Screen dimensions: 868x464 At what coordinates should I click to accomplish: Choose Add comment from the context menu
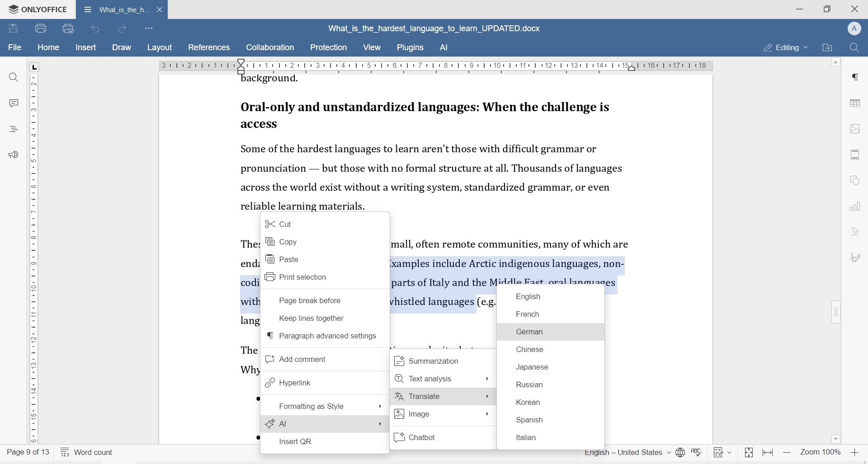pos(325,359)
